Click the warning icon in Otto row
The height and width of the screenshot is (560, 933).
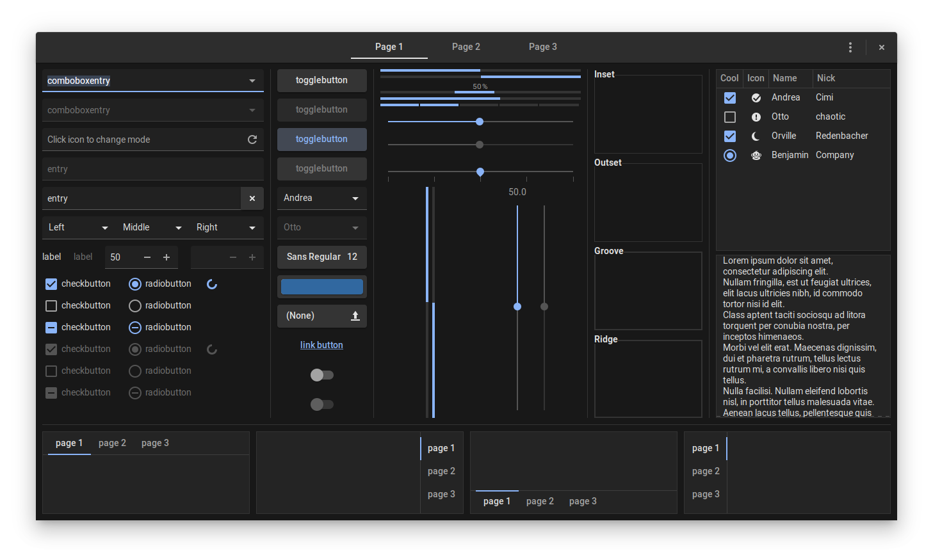tap(756, 117)
